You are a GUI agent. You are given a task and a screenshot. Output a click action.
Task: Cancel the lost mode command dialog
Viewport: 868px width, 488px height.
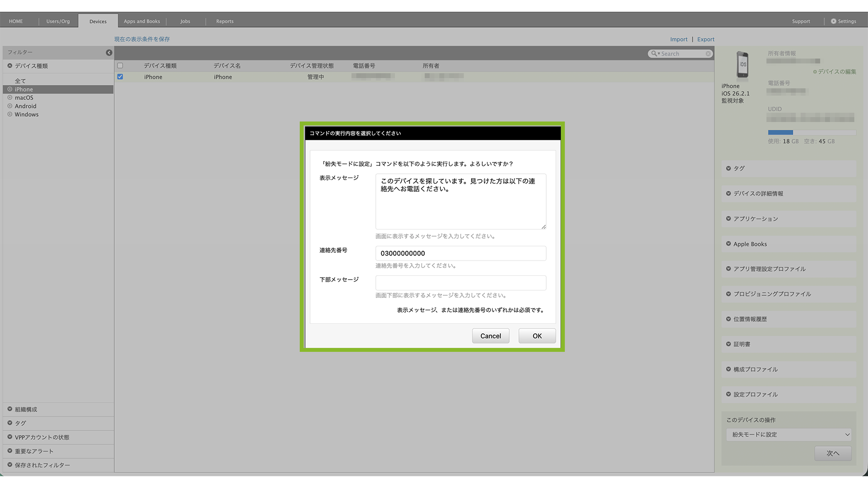[x=490, y=336]
